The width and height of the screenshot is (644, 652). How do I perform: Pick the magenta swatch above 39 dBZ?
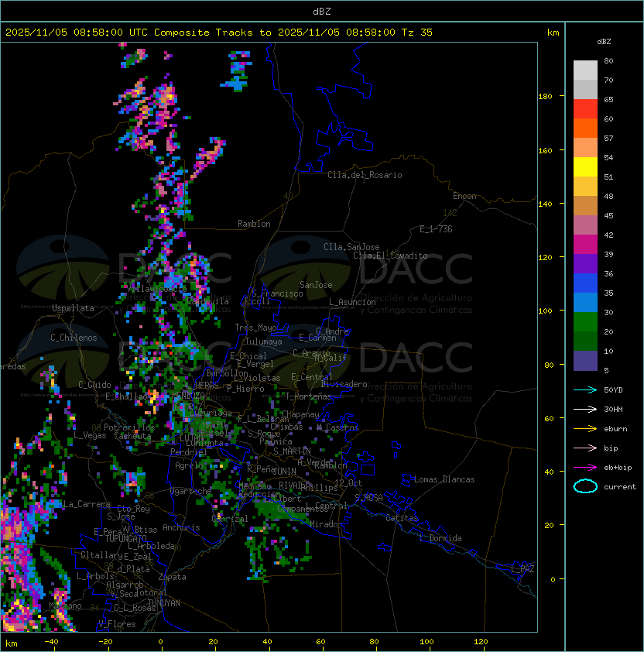585,244
